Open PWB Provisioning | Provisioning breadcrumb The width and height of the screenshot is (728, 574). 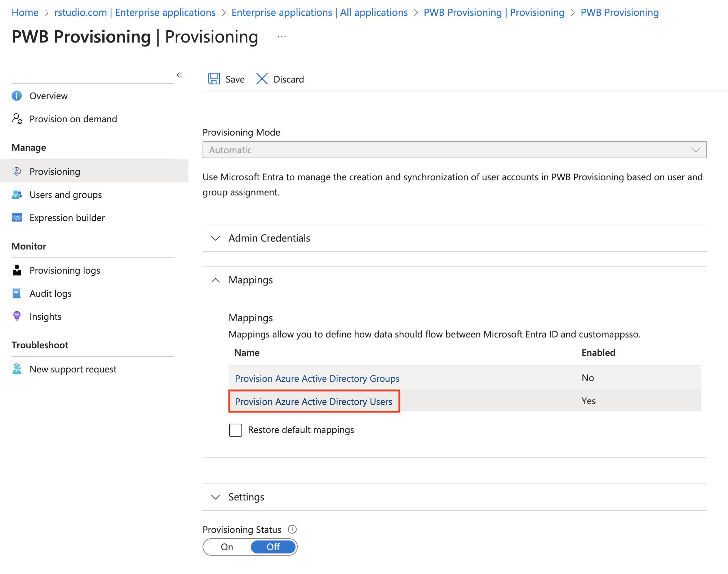(494, 12)
